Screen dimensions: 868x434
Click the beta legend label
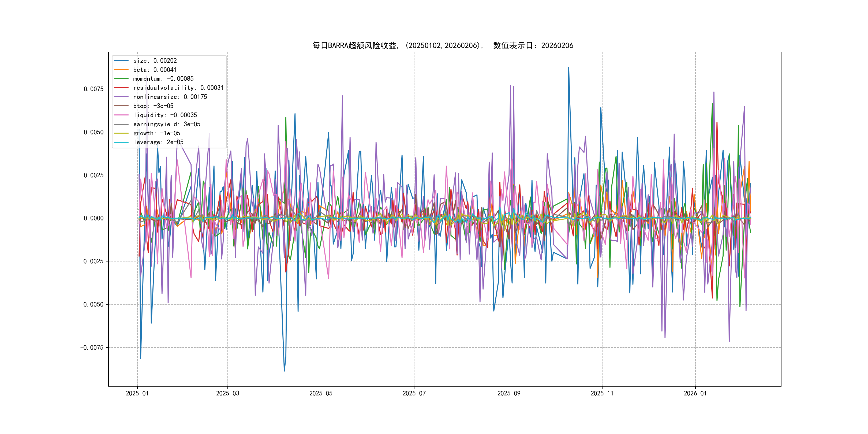[x=155, y=70]
